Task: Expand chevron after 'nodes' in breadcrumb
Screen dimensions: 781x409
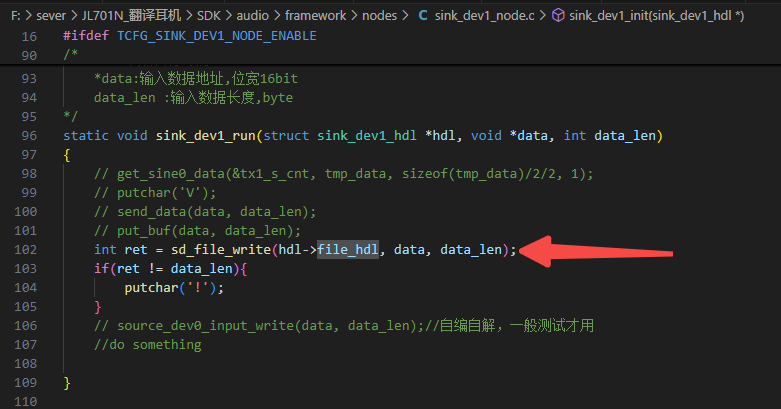Action: 405,16
